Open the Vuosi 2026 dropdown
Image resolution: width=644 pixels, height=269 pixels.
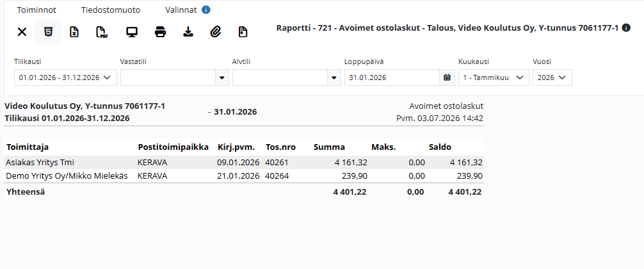552,77
